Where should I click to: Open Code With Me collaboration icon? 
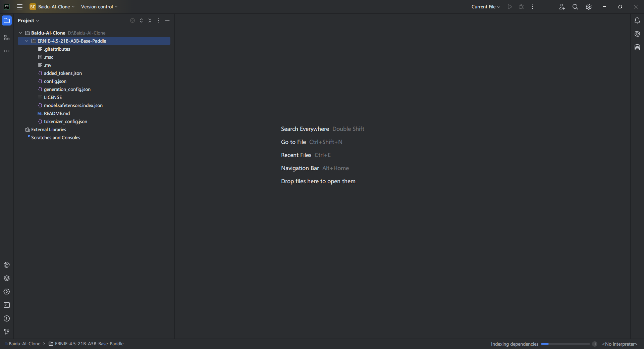[x=562, y=7]
